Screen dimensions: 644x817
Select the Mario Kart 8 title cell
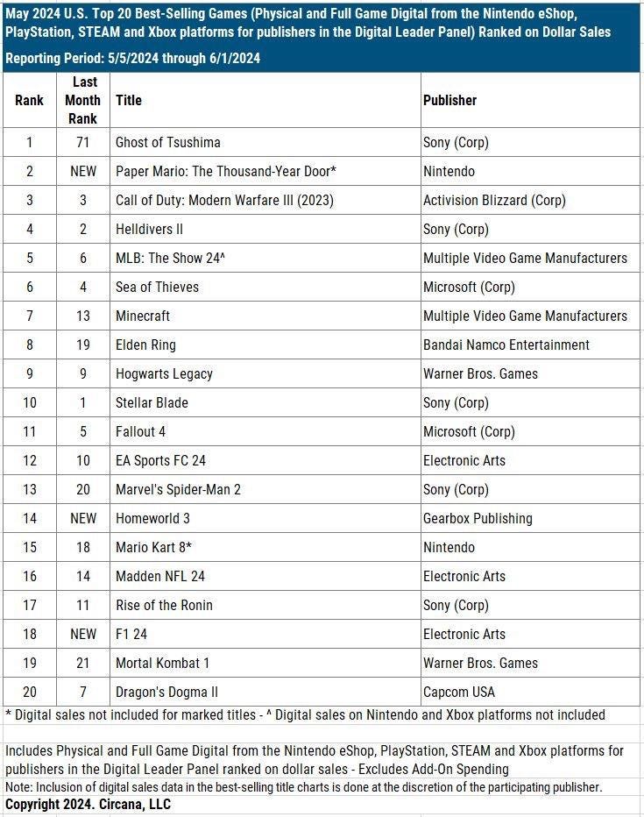(154, 547)
